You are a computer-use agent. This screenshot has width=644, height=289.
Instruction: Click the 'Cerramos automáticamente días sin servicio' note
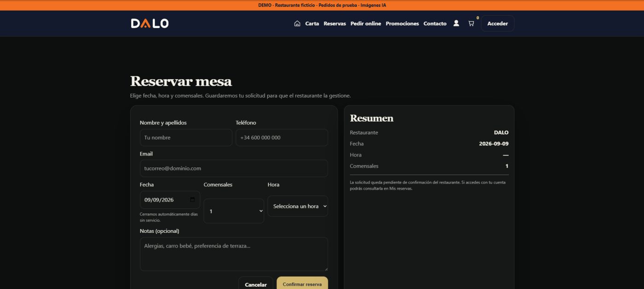tap(169, 217)
